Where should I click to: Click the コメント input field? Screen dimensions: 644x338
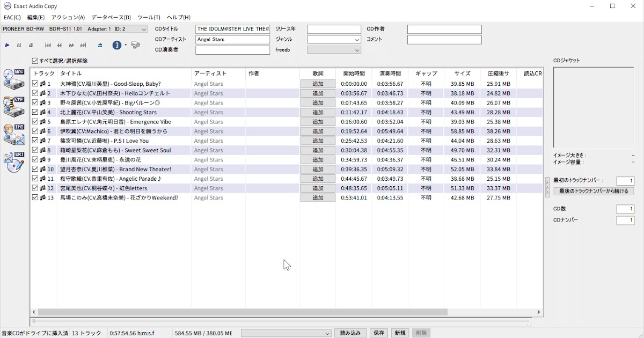point(444,40)
